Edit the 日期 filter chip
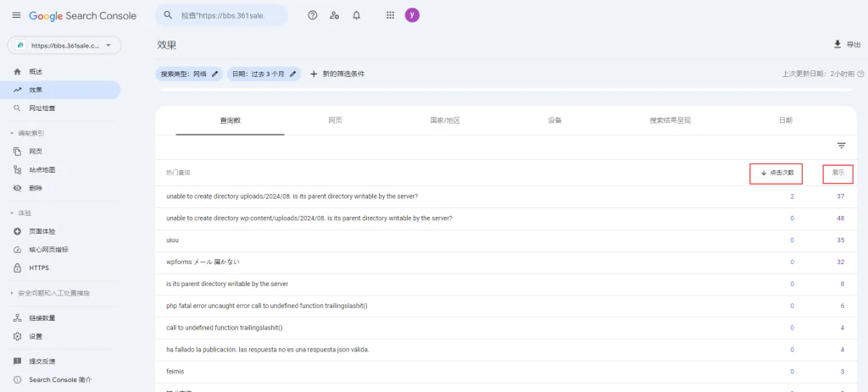868x392 pixels. 264,75
